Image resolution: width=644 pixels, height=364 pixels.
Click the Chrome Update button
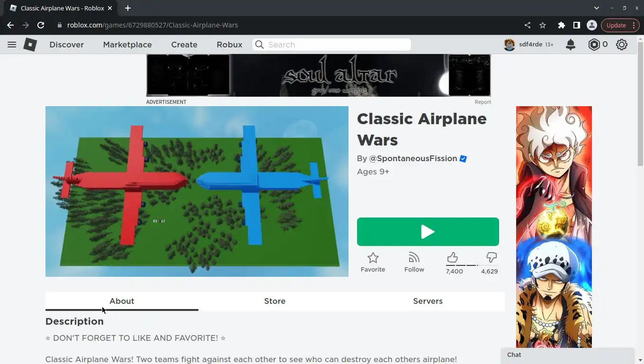click(620, 25)
